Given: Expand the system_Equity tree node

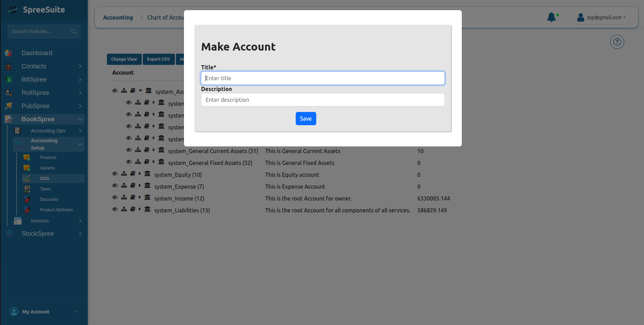Looking at the screenshot, I should point(140,174).
